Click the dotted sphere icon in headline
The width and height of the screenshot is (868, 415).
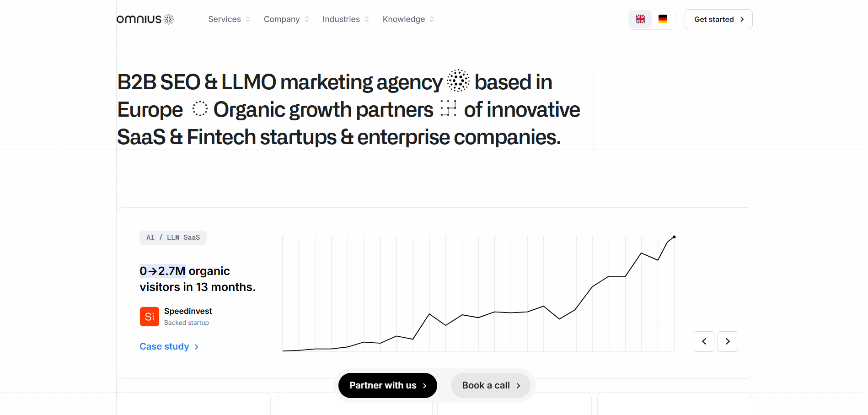tap(458, 81)
